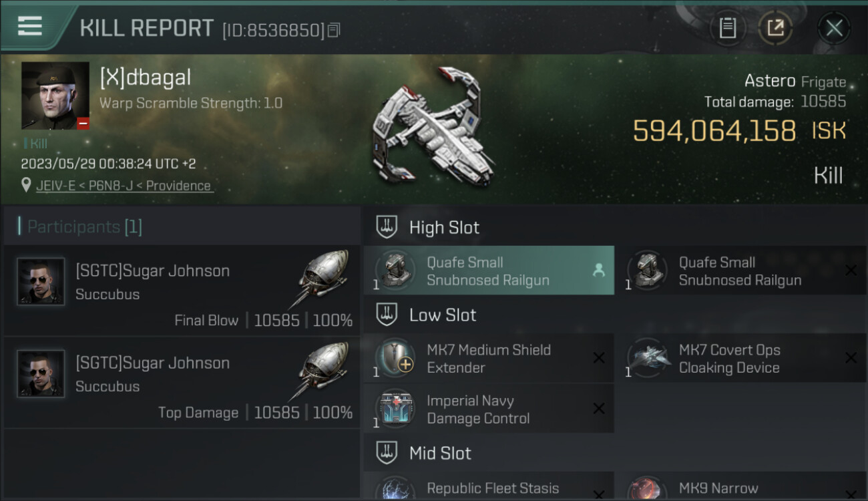Select the highlighted Quafe Small Snubnosed Railgun
868x501 pixels.
[489, 271]
